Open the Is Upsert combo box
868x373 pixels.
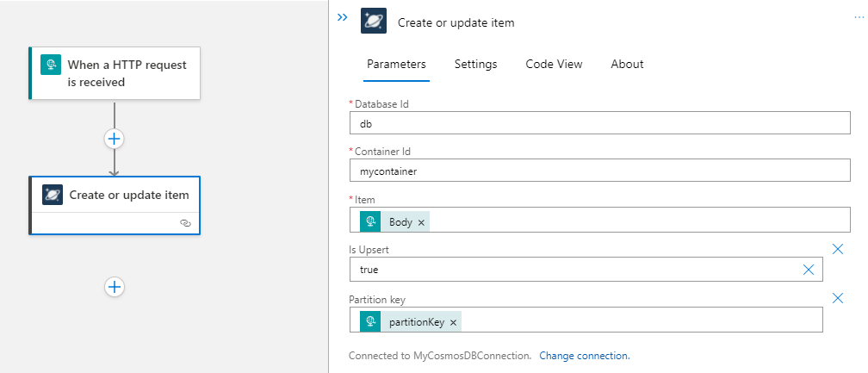click(x=586, y=270)
